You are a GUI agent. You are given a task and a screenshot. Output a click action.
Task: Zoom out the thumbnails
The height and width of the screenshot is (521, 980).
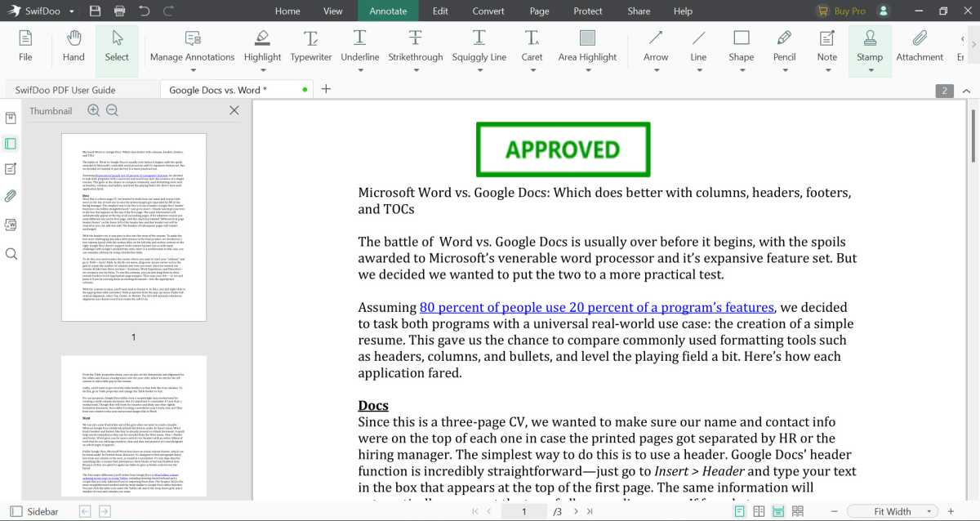click(x=113, y=110)
